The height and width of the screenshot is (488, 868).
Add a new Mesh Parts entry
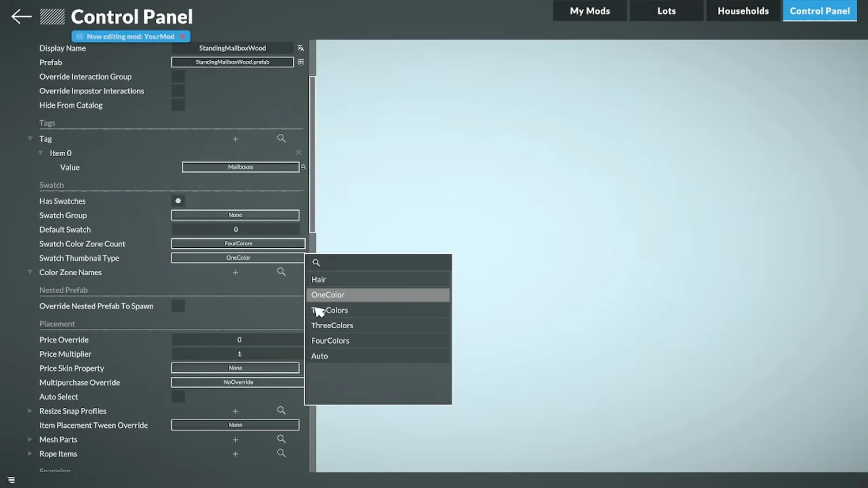tap(235, 440)
